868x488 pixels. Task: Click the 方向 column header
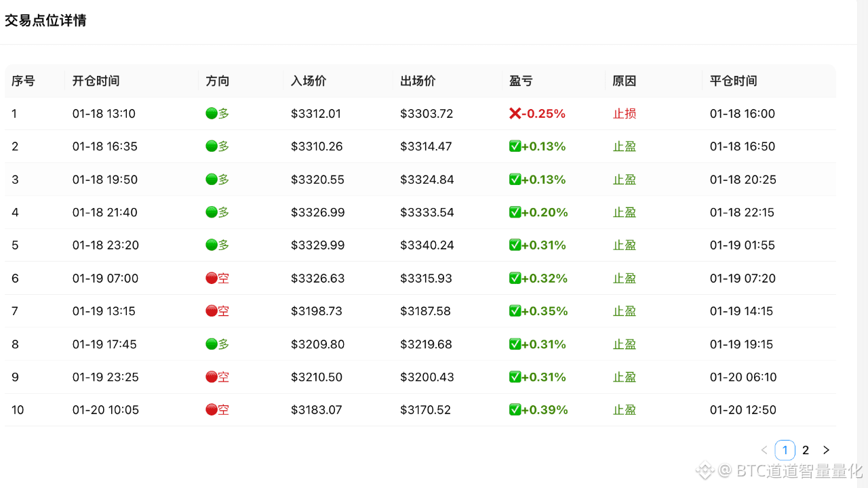(218, 81)
